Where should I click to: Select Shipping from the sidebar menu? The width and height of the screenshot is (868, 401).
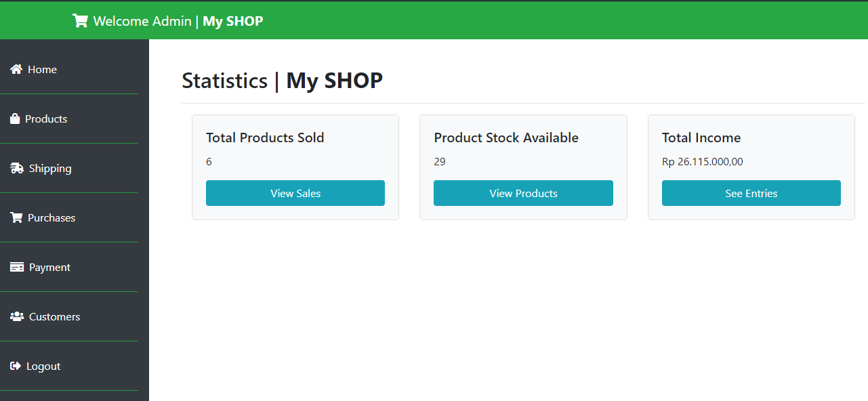50,168
